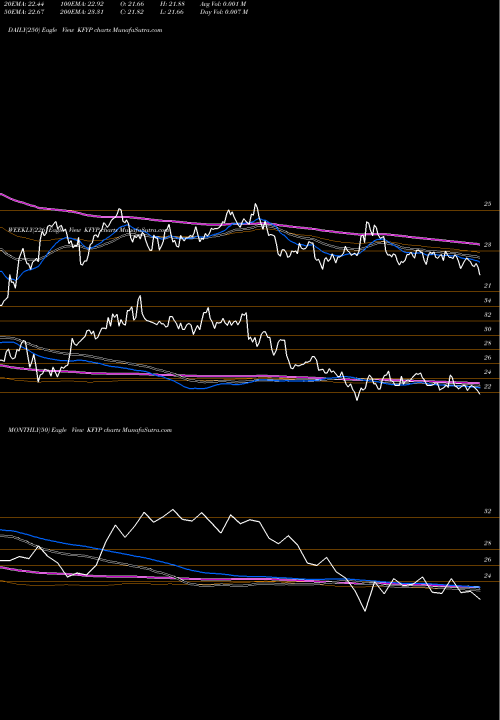
Task: Click the Avg Vol: 0.001 M text
Action: click(x=223, y=4)
